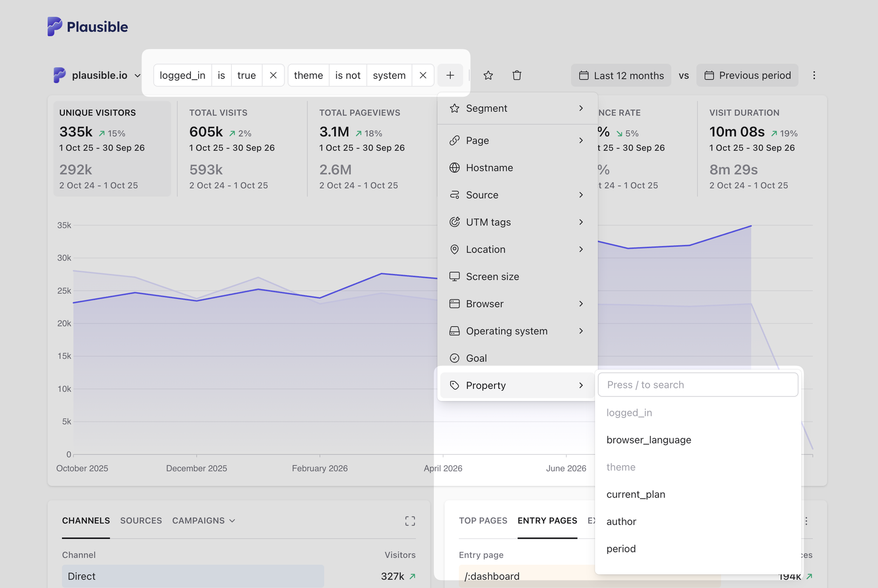Open the Segment submenu
Image resolution: width=878 pixels, height=588 pixels.
(x=517, y=108)
